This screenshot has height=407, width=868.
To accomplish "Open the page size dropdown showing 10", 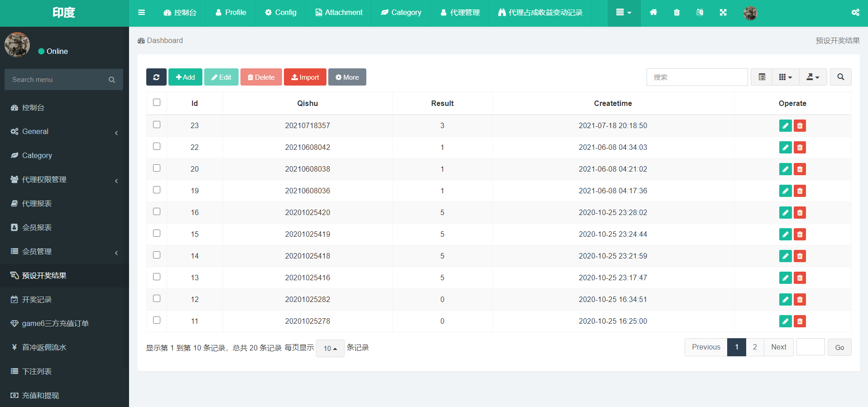I will point(330,348).
